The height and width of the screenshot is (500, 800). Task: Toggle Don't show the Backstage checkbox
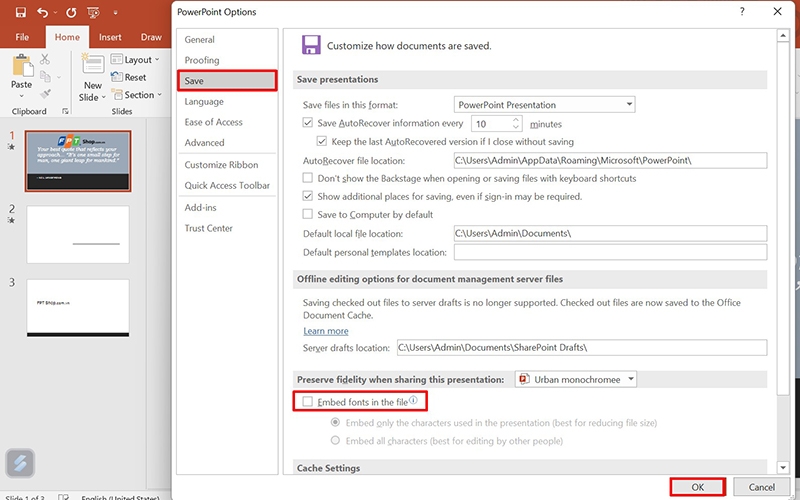pyautogui.click(x=308, y=178)
